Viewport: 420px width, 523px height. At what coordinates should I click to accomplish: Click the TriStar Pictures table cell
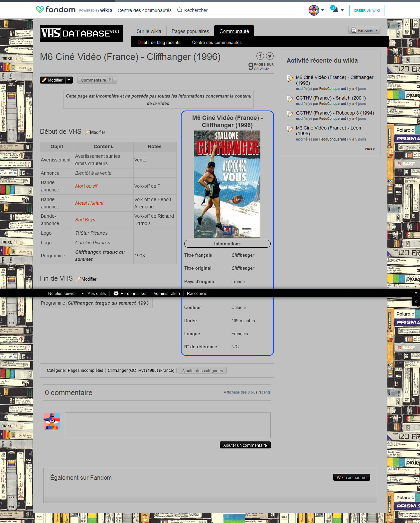tap(104, 233)
